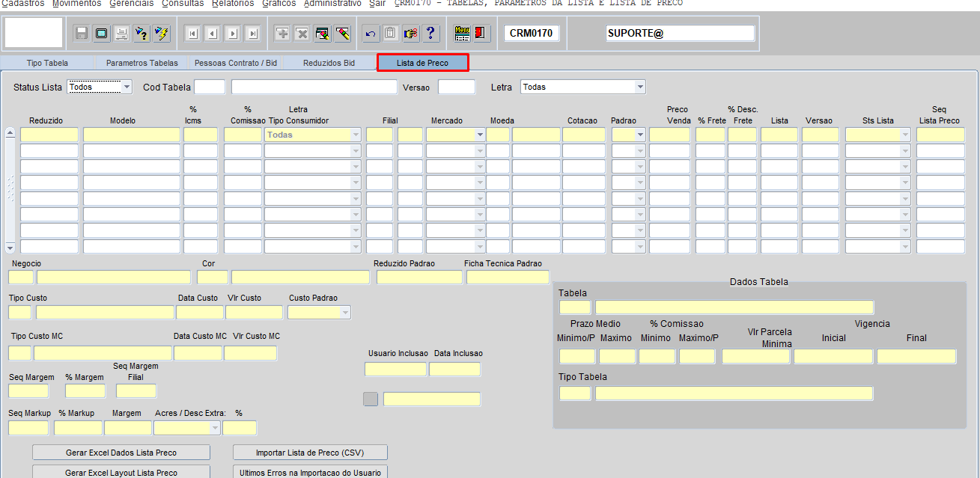Click the Preco Venda field in first row
980x478 pixels.
(x=669, y=135)
